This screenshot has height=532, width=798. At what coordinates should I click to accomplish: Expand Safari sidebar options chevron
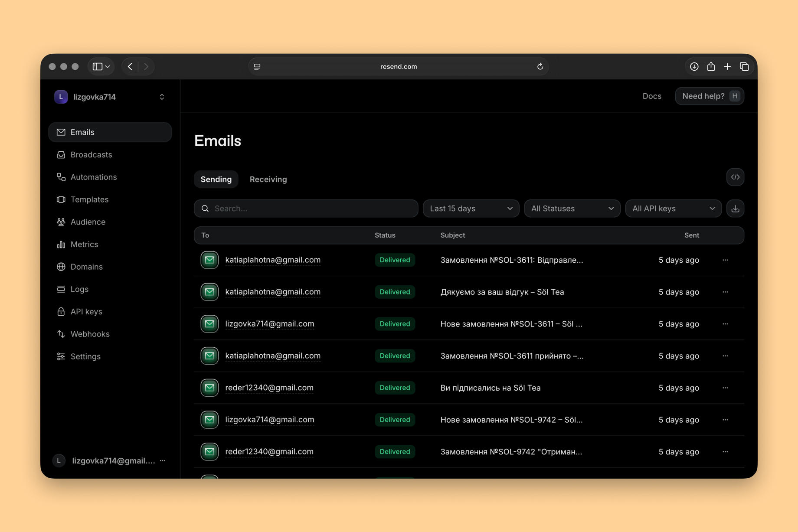[108, 66]
